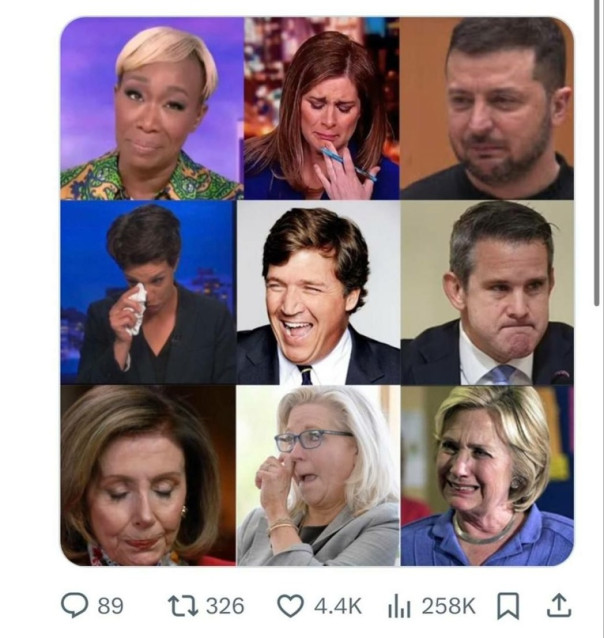This screenshot has height=638, width=604.
Task: Click the 258K views count
Action: click(447, 605)
